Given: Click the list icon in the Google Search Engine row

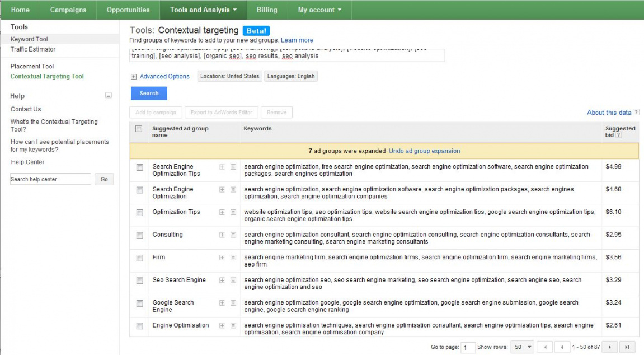Looking at the screenshot, I should (x=233, y=303).
